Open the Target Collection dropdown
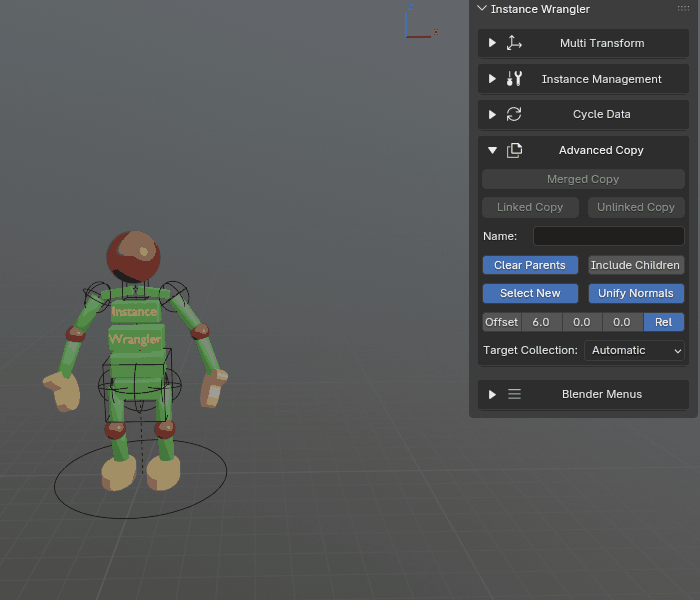 pyautogui.click(x=634, y=350)
